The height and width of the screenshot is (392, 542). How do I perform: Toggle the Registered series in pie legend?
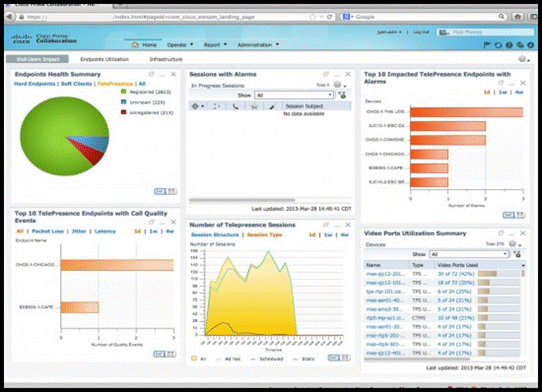123,91
